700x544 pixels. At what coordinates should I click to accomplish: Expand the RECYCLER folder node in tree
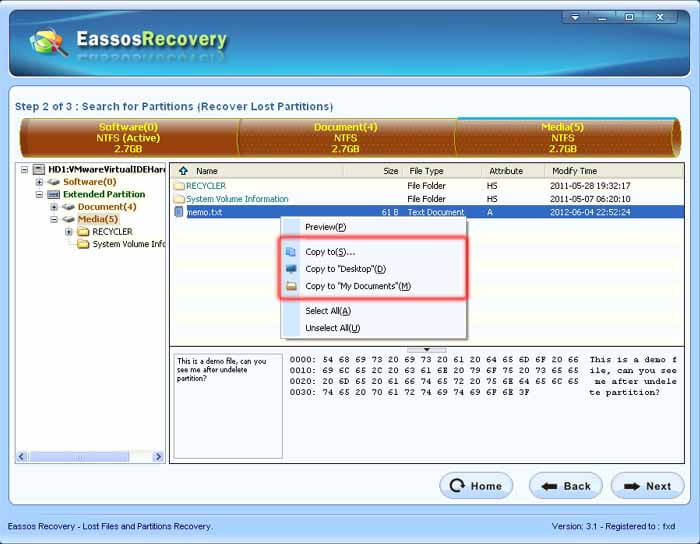[x=69, y=232]
